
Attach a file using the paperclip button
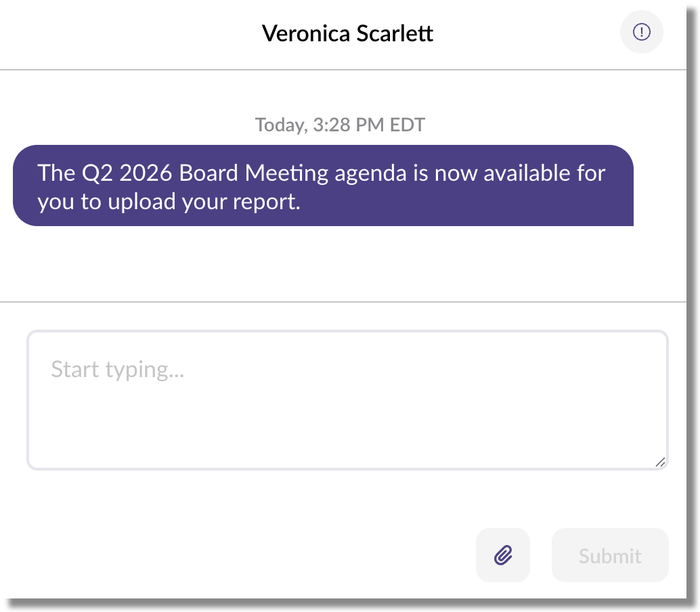click(x=502, y=555)
